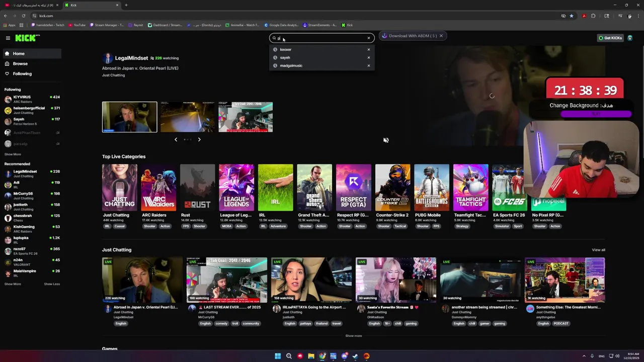Go to next featured stream arrow
This screenshot has height=362, width=644.
coord(199,139)
